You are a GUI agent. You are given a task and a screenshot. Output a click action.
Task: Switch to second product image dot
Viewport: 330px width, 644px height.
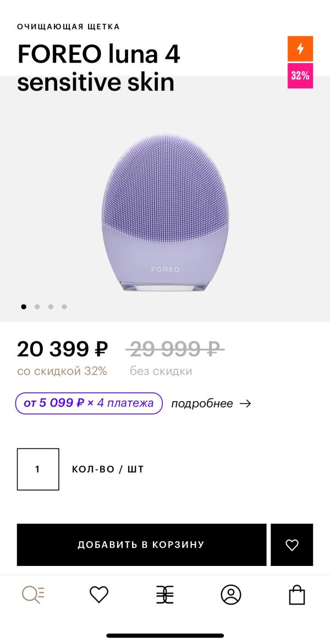click(37, 307)
